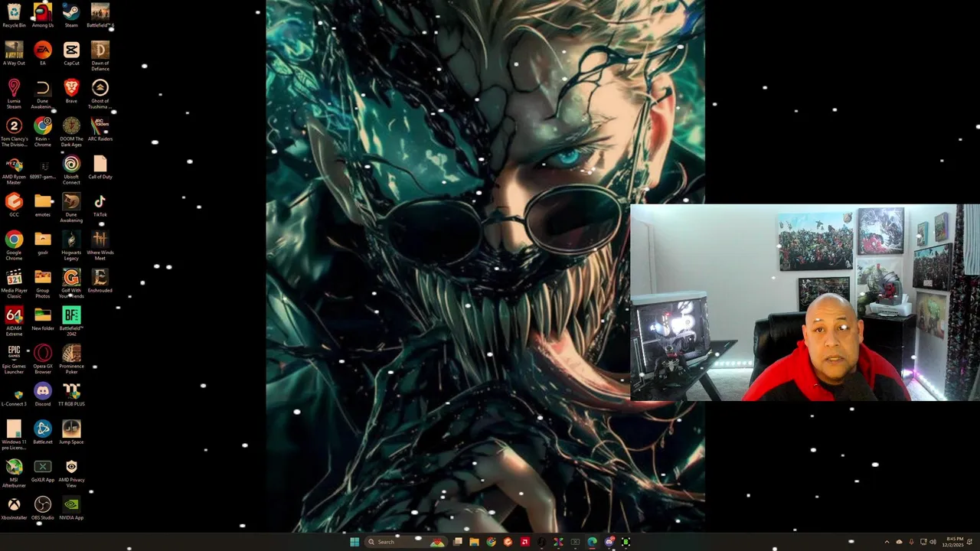Select the Call of Duty file icon
This screenshot has width=980, height=551.
(x=100, y=168)
